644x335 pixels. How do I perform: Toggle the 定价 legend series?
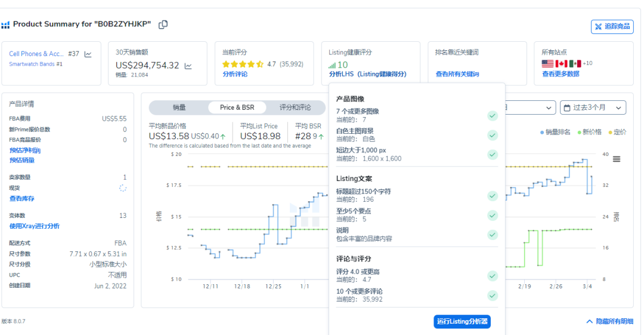(x=617, y=132)
